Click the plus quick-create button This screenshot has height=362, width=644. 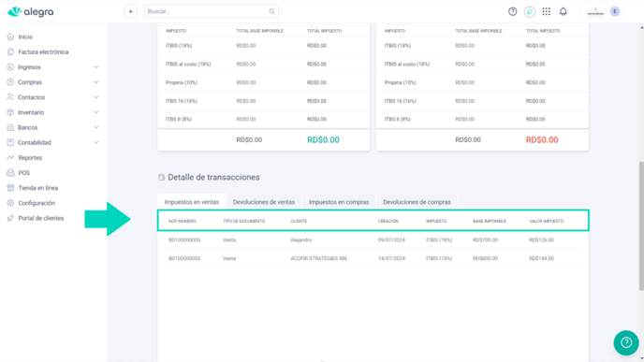[130, 11]
